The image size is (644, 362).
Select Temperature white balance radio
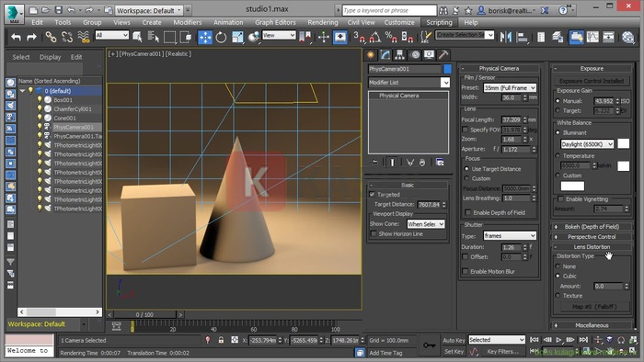tap(558, 155)
